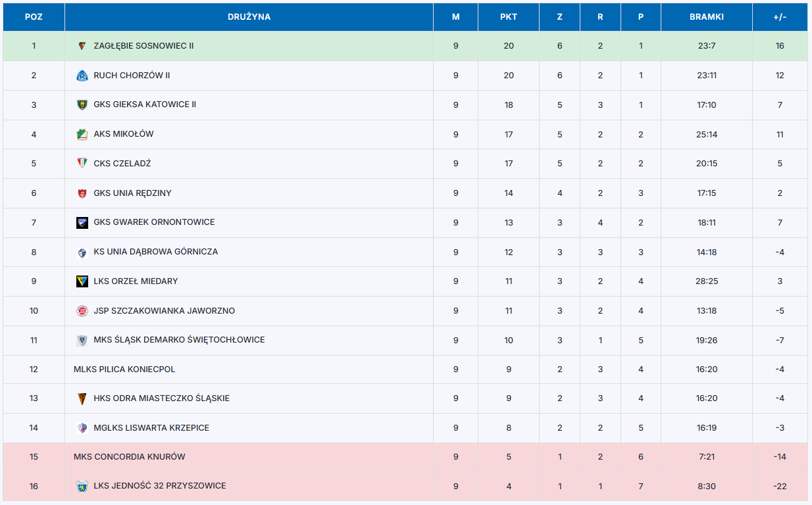This screenshot has height=505, width=812.
Task: Click the BRAMKI column header
Action: tap(707, 17)
